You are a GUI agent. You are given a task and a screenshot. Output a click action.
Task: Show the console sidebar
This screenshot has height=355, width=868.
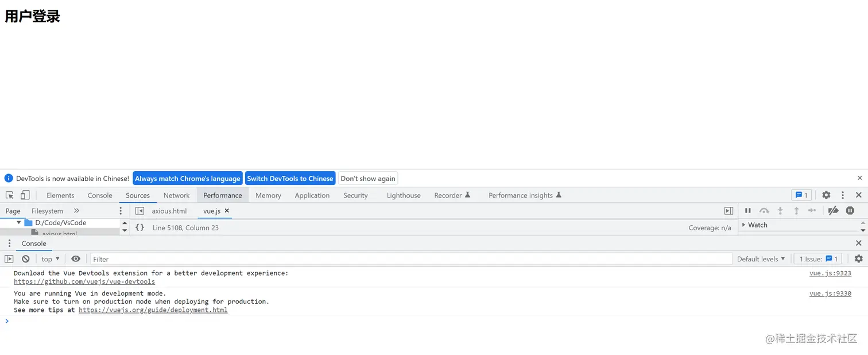[x=9, y=259]
